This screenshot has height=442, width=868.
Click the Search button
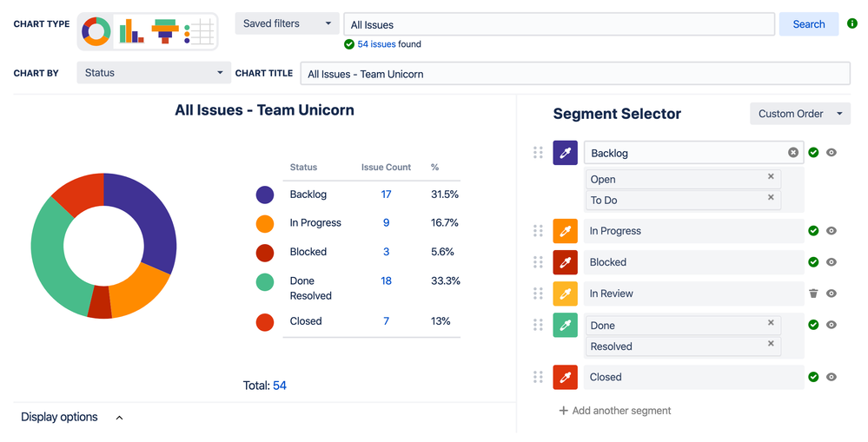[809, 24]
